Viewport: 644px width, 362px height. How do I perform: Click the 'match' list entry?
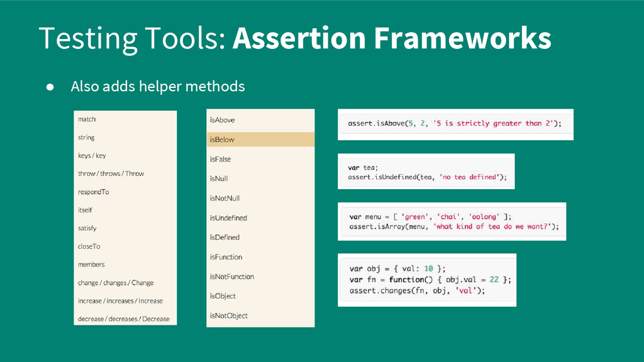coord(87,119)
